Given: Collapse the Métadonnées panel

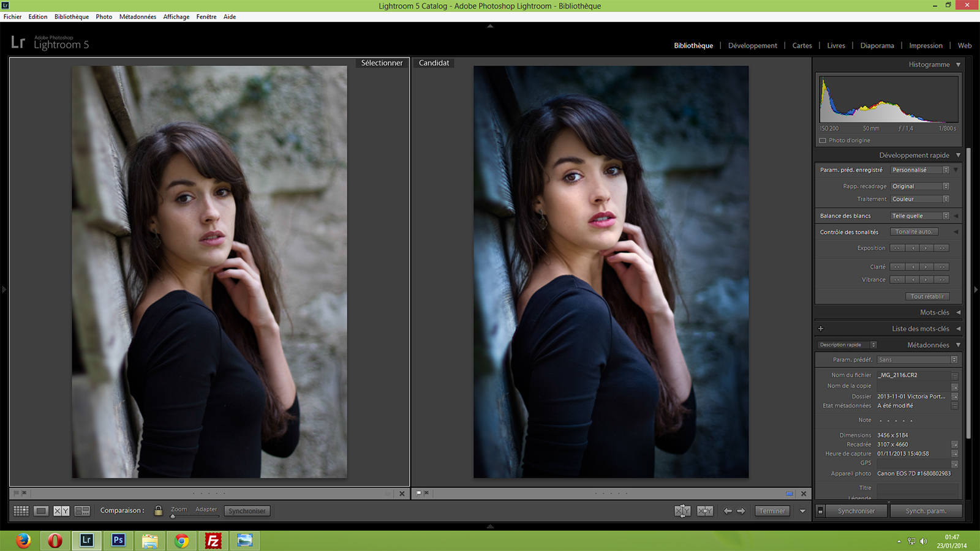Looking at the screenshot, I should [959, 345].
